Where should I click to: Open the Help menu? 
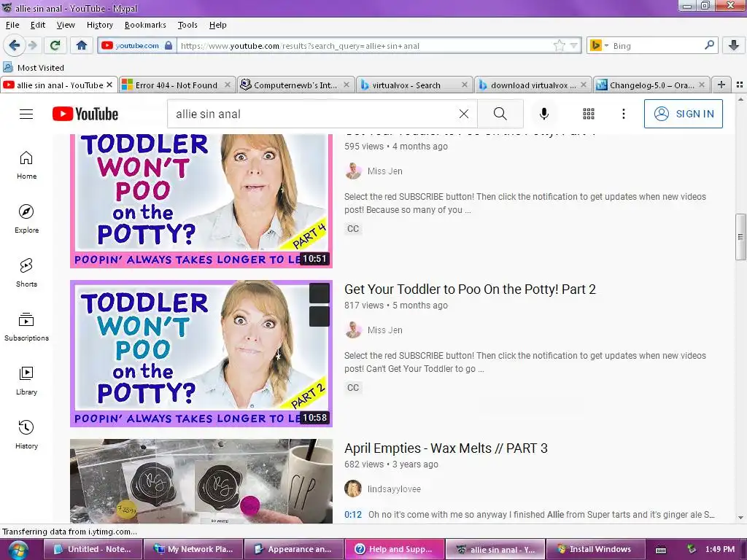(x=217, y=25)
